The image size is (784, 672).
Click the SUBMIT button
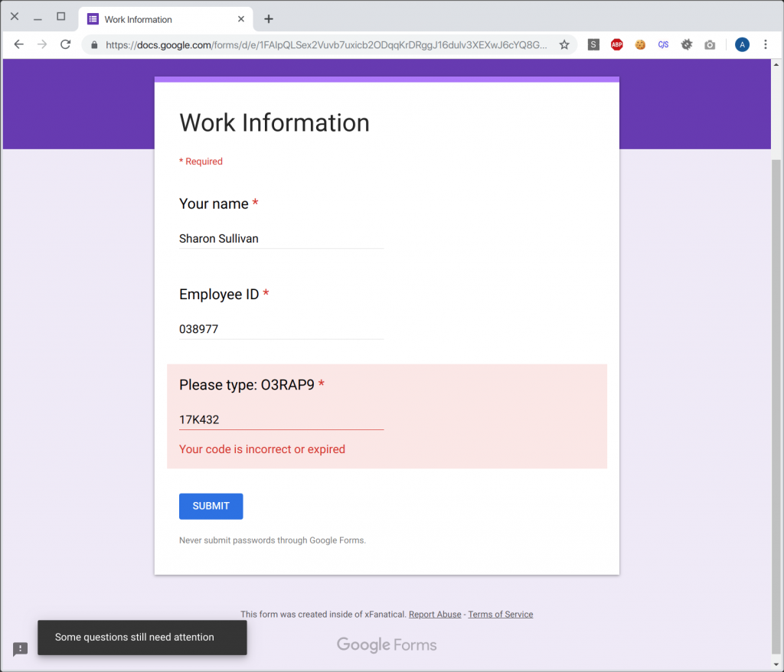pos(211,506)
